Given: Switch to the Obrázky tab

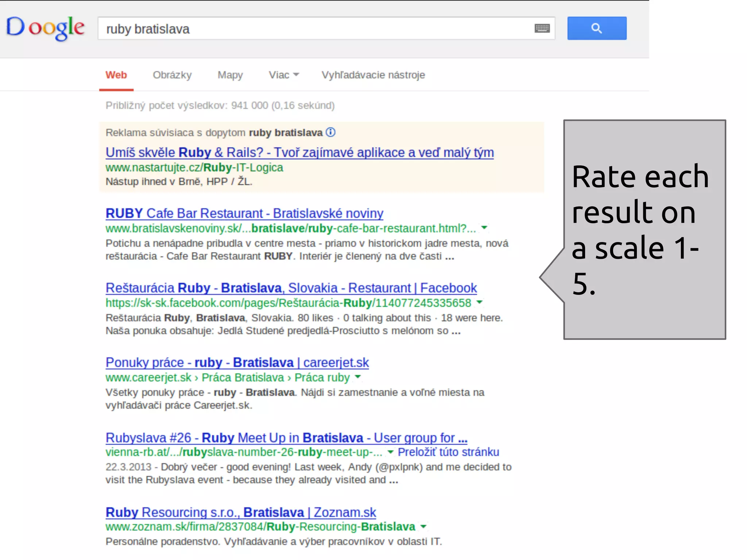Looking at the screenshot, I should click(172, 75).
